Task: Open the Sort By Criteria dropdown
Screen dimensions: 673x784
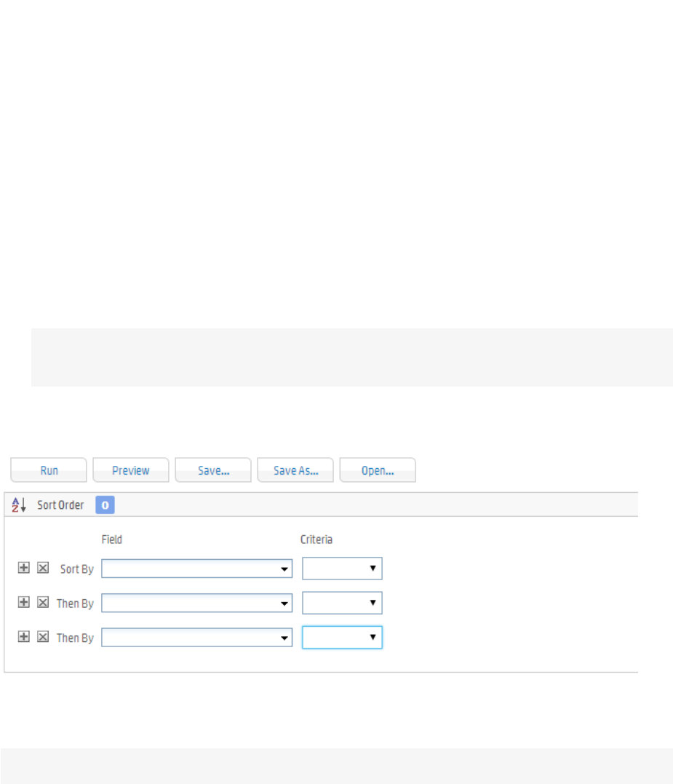Action: tap(342, 569)
